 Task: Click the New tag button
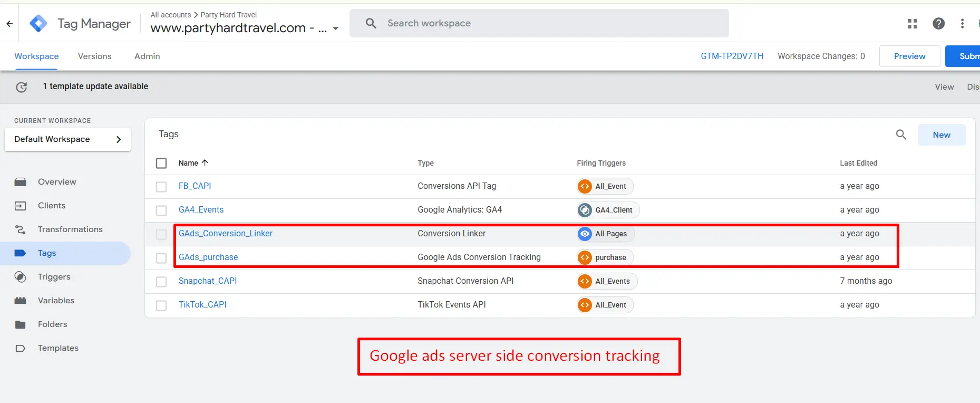942,135
